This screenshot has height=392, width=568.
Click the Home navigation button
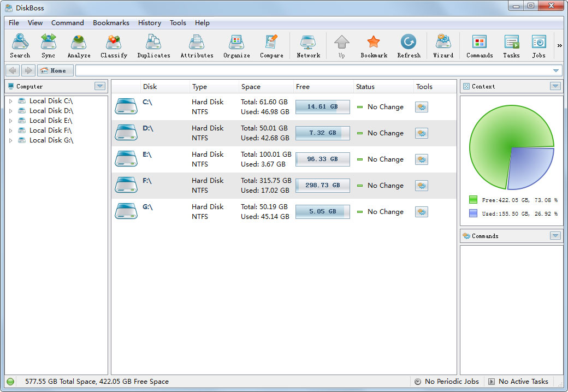[55, 71]
